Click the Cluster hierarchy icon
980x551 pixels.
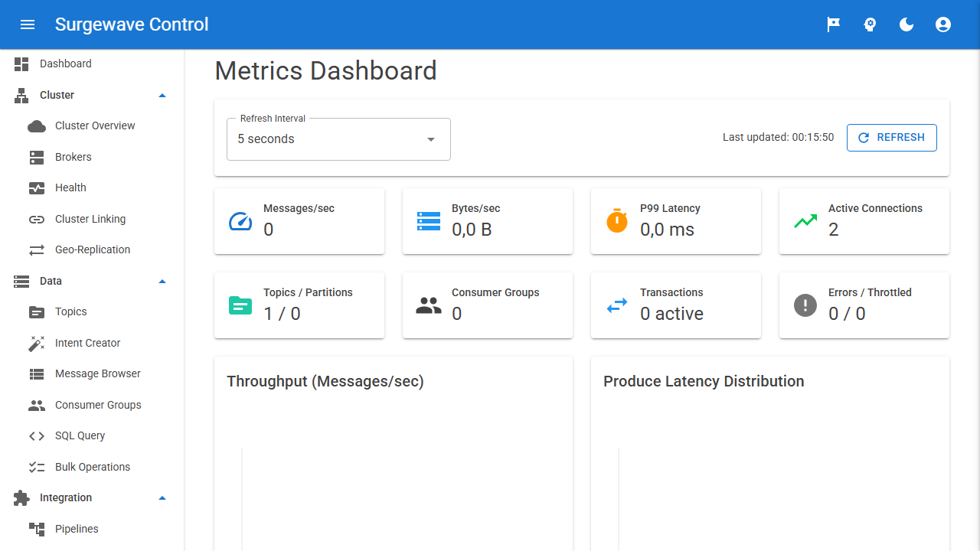click(21, 96)
